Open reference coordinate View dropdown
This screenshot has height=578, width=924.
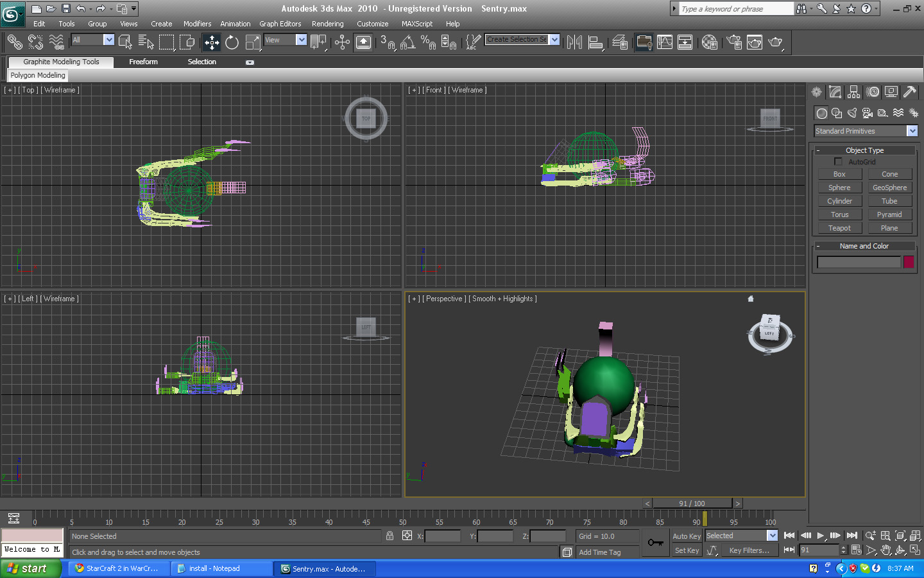click(302, 40)
